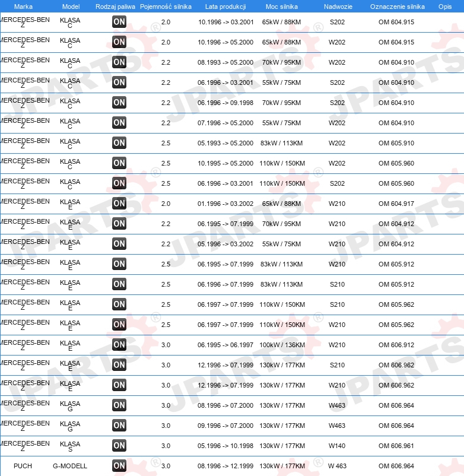Click the ON icon in the OM 606.912 row
Image resolution: width=464 pixels, height=476 pixels.
click(119, 345)
